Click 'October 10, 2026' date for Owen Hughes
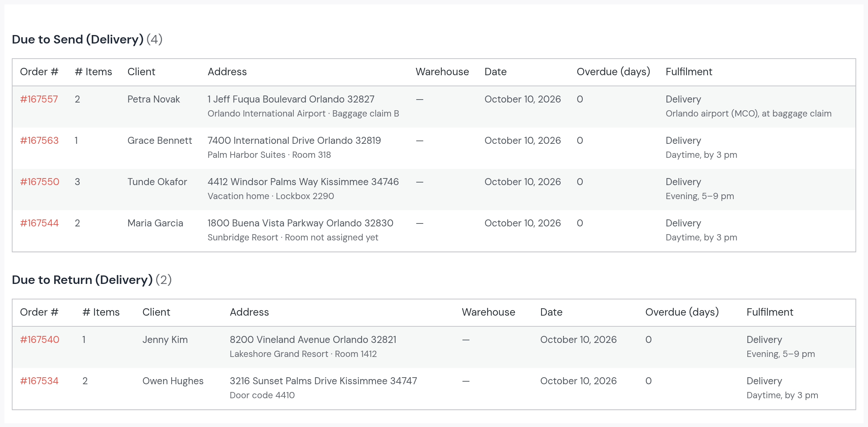This screenshot has width=868, height=427. tap(578, 381)
